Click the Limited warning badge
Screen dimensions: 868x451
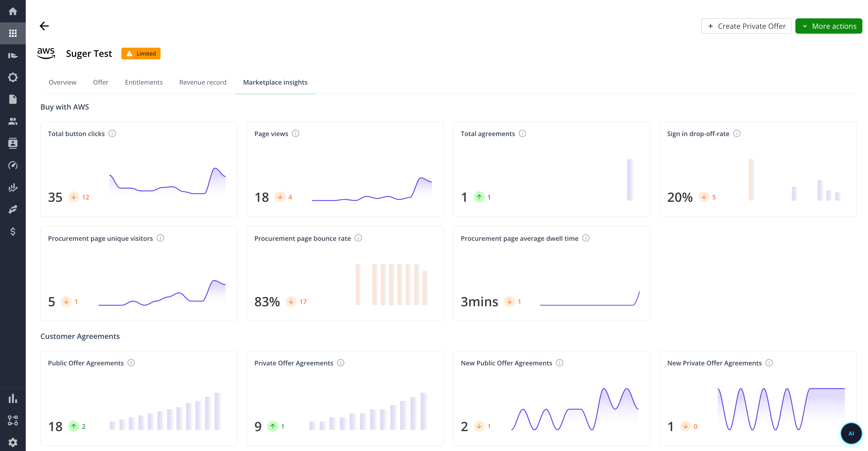(141, 54)
